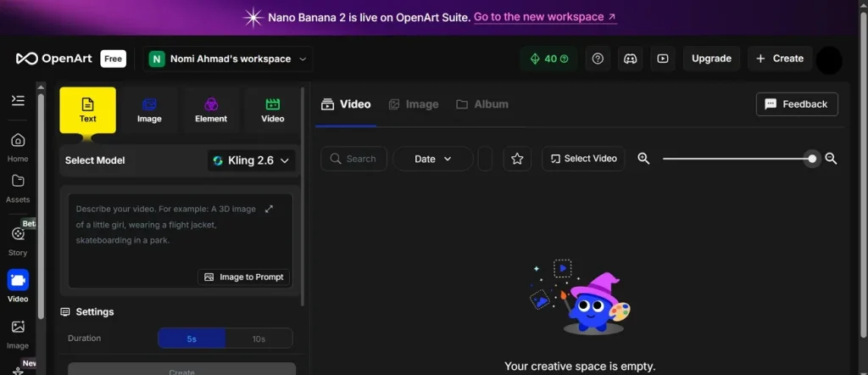868x375 pixels.
Task: Click the Settings section icon
Action: coord(65,312)
